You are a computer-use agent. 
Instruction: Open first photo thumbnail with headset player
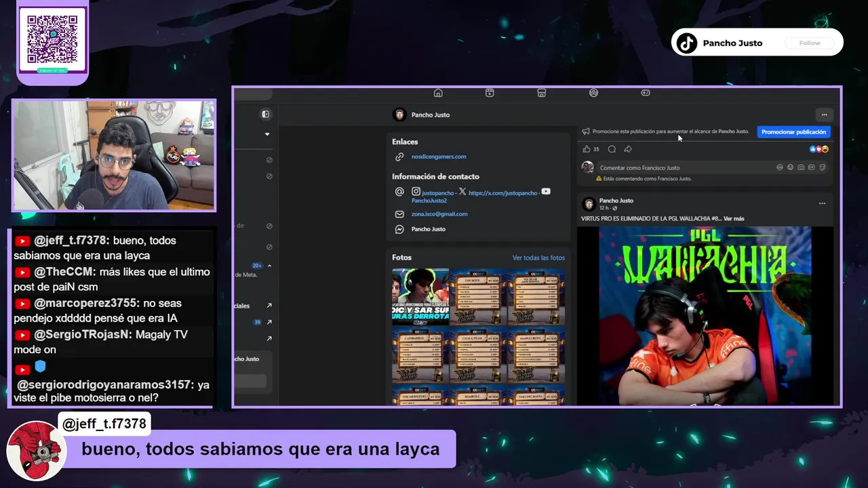pyautogui.click(x=420, y=297)
